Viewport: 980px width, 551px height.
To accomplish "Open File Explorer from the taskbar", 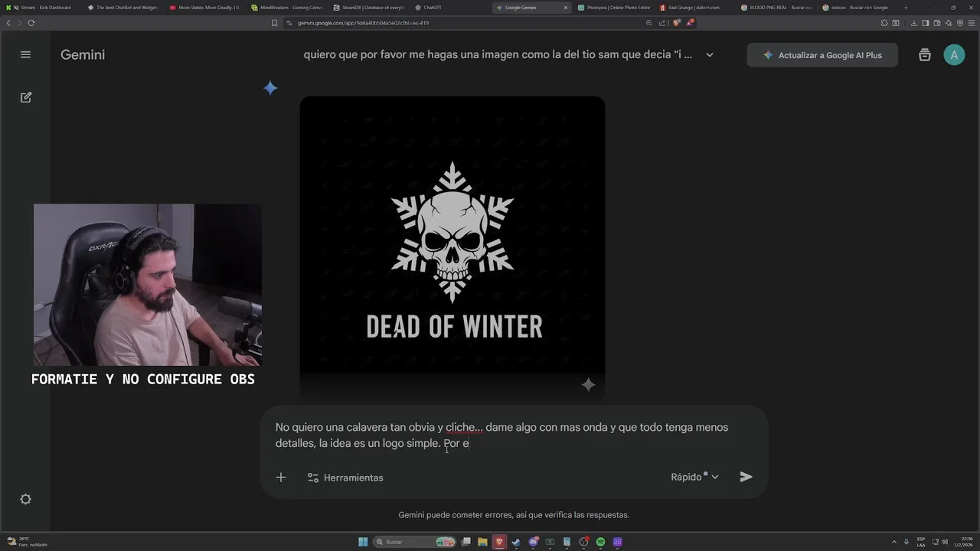I will click(482, 542).
